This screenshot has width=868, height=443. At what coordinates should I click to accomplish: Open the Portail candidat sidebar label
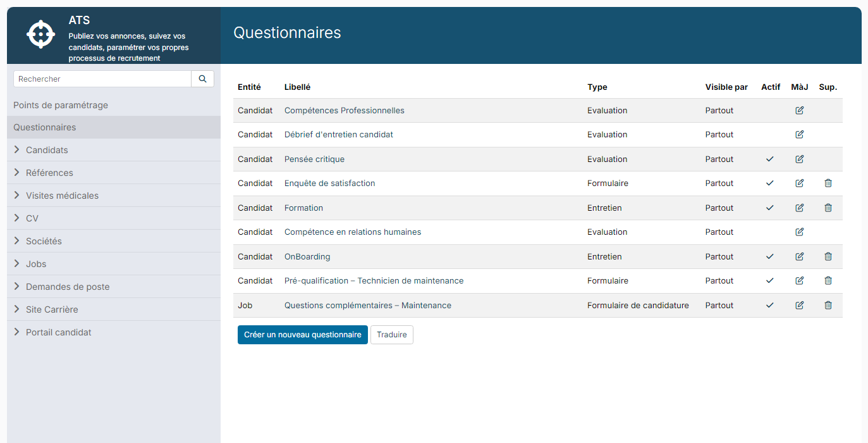pos(59,332)
